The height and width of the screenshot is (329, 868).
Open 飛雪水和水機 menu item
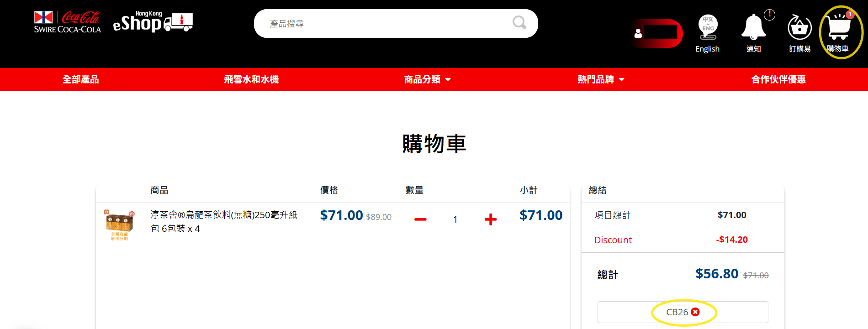pos(251,79)
